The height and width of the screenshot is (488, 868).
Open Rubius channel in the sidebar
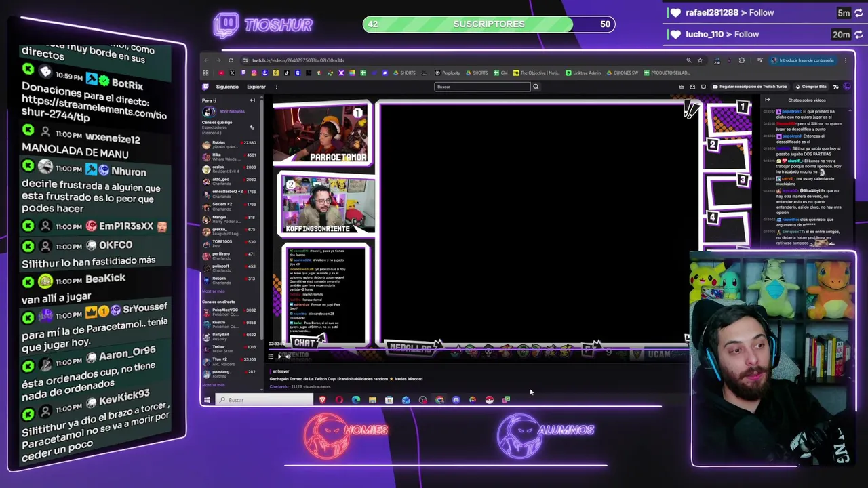[x=229, y=144]
